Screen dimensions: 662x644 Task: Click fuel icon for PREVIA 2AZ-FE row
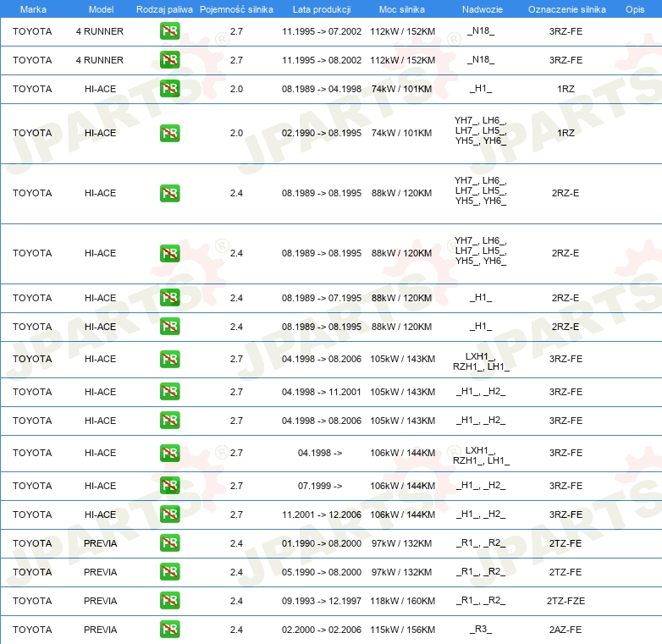tap(169, 630)
